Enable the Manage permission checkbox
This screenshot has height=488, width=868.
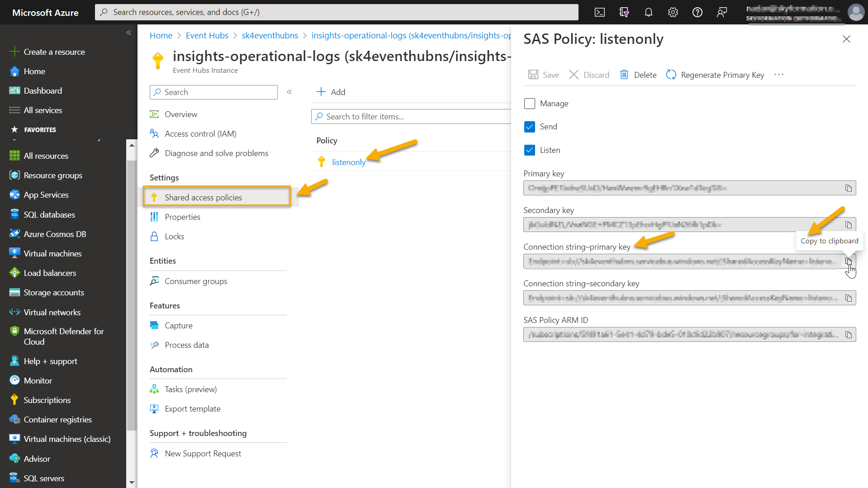pyautogui.click(x=529, y=104)
